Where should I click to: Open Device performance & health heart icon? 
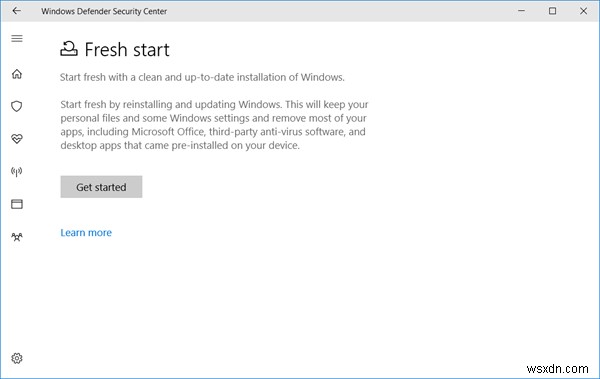(x=17, y=139)
